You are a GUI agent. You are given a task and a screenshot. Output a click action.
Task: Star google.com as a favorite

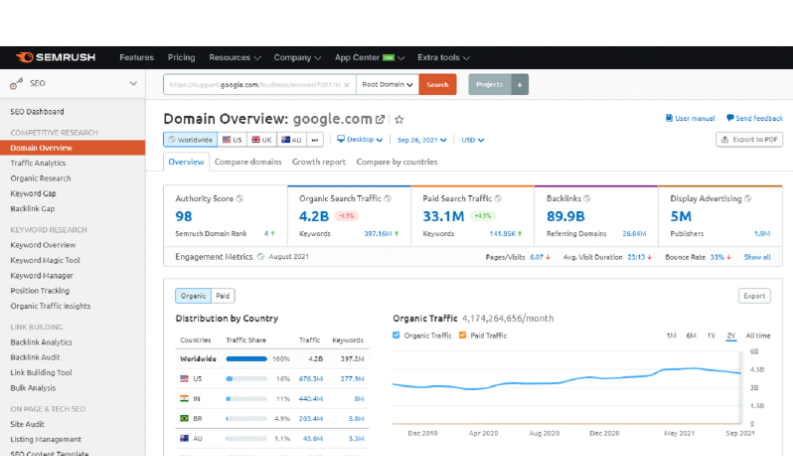coord(399,119)
